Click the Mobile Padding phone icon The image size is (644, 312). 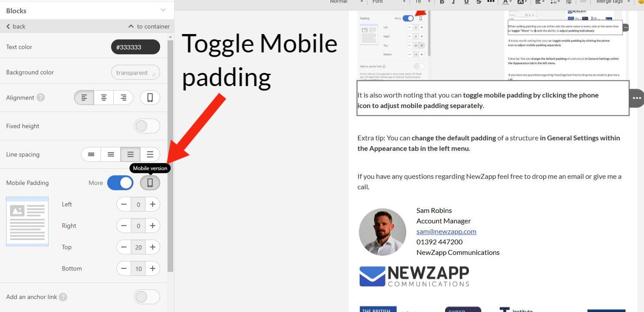(x=150, y=183)
